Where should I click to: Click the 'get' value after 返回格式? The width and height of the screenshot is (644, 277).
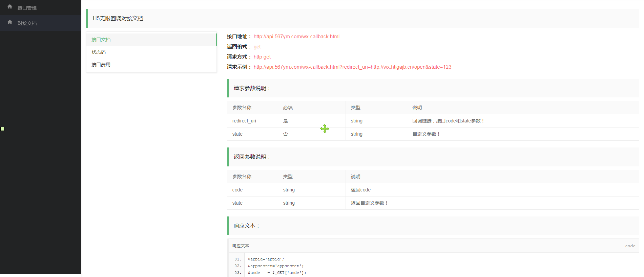(x=257, y=47)
